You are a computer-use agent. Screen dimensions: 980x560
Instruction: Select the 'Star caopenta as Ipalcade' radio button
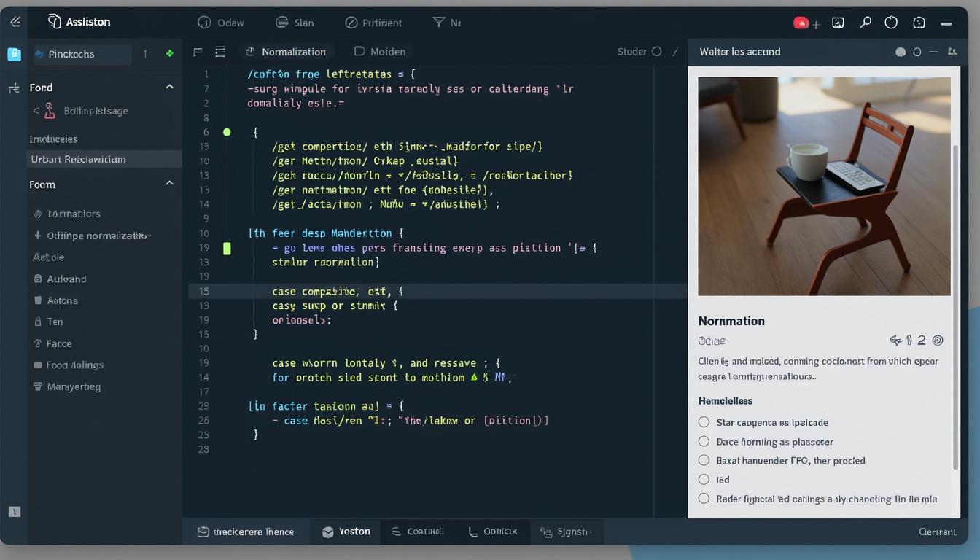[704, 422]
